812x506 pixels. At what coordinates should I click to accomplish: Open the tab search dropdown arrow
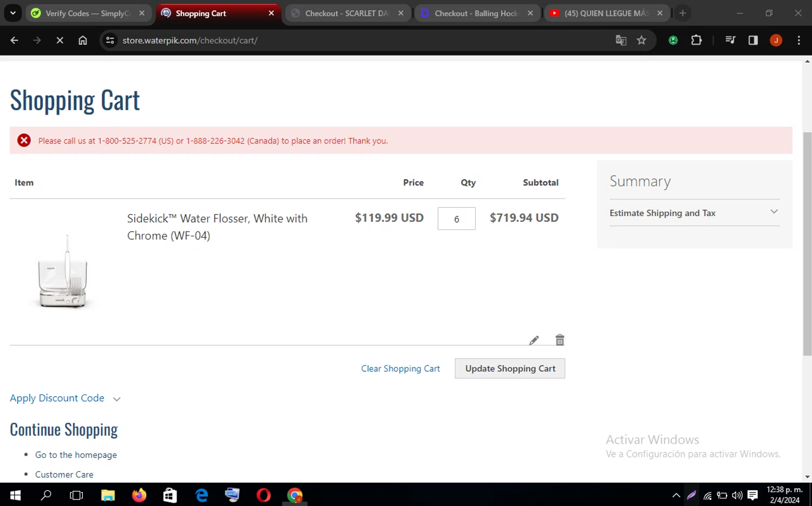(x=12, y=13)
